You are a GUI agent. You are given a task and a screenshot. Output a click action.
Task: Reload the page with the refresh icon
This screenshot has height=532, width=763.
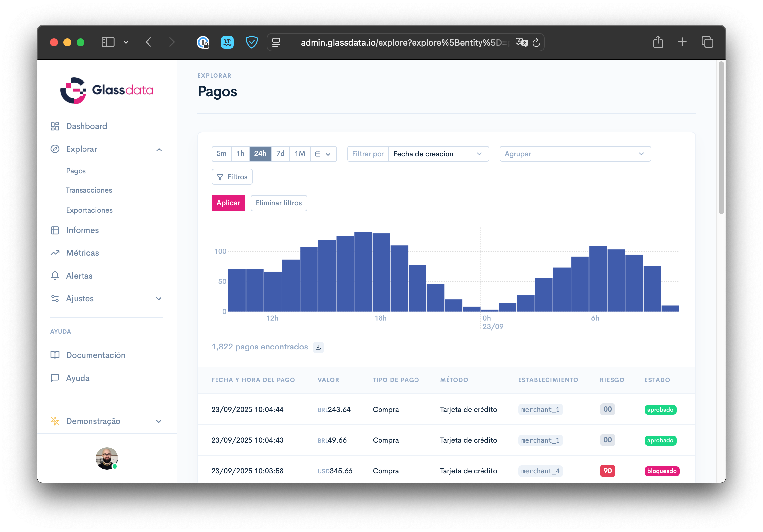[536, 43]
